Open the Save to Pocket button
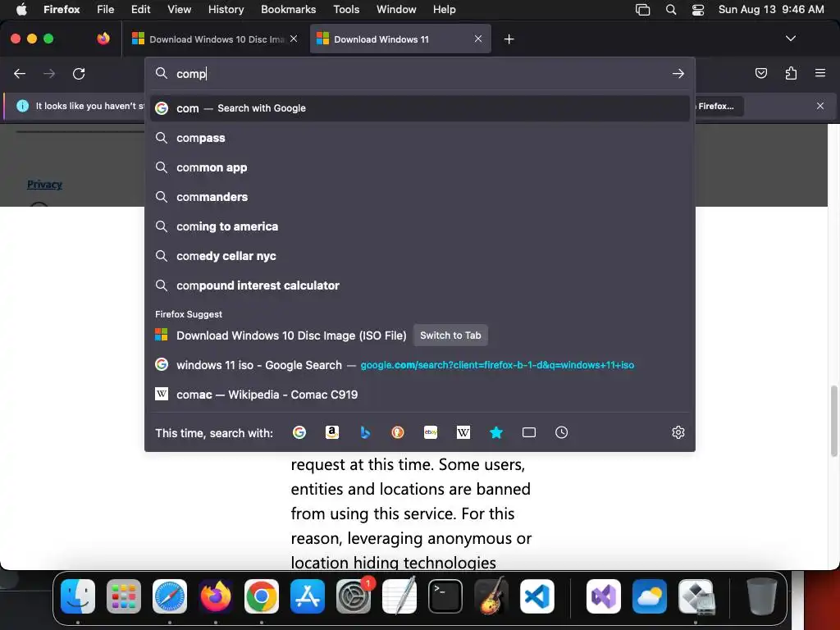Screen dimensions: 840x630 coord(760,73)
